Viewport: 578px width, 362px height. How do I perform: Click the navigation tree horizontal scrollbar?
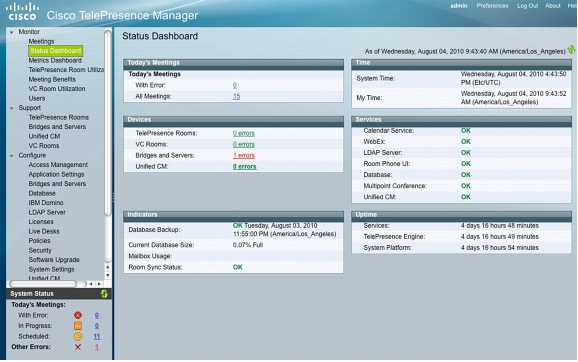[x=43, y=284]
